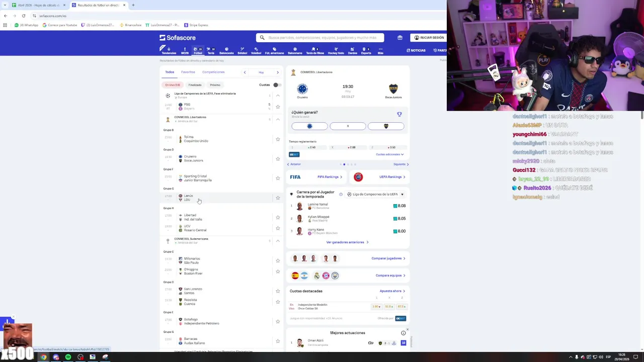The image size is (644, 362).
Task: Filter matches by Próximo
Action: [215, 85]
